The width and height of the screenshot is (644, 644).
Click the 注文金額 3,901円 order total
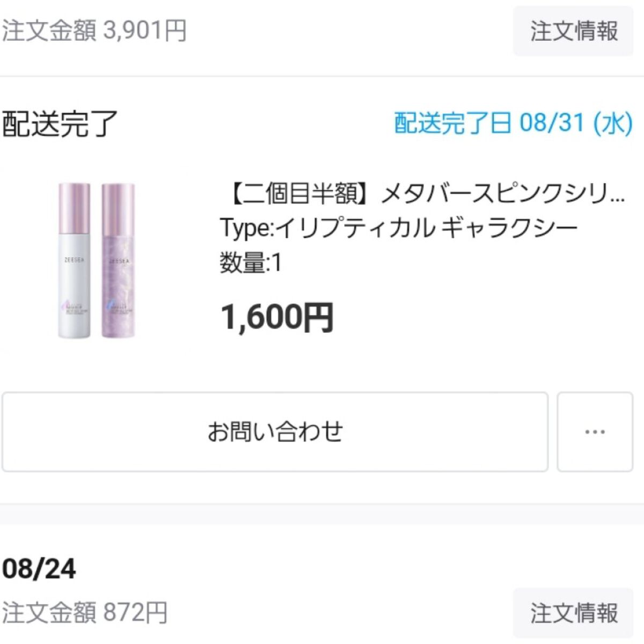(94, 31)
